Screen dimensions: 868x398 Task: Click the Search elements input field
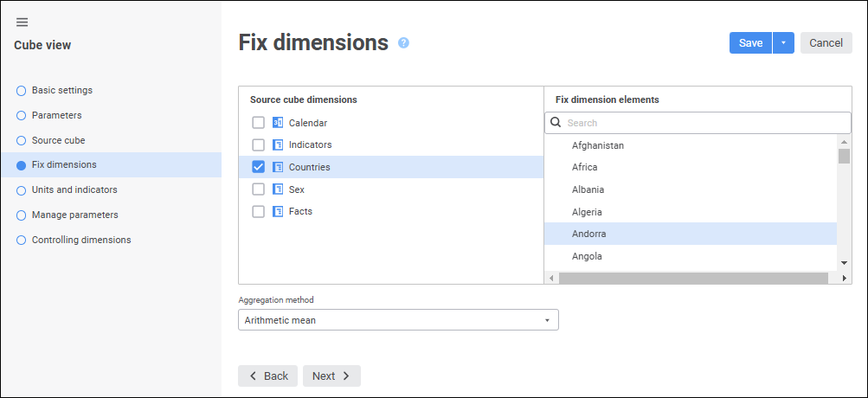(705, 123)
